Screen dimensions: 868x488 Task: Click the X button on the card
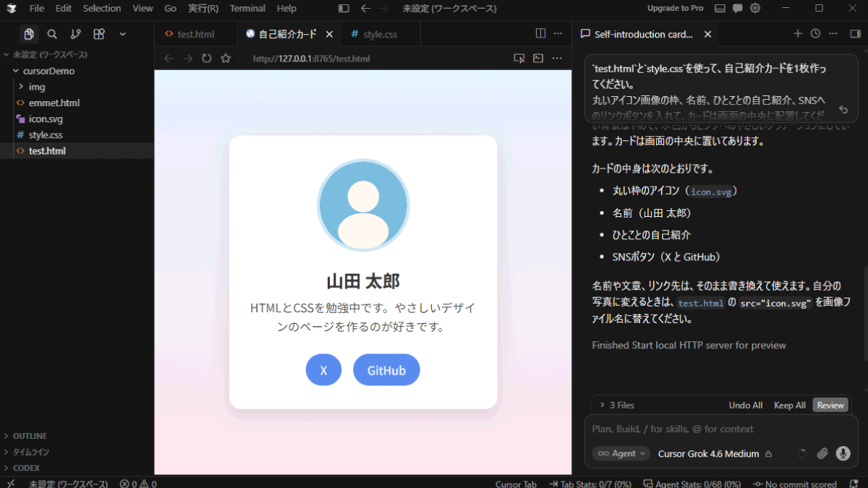click(x=323, y=370)
